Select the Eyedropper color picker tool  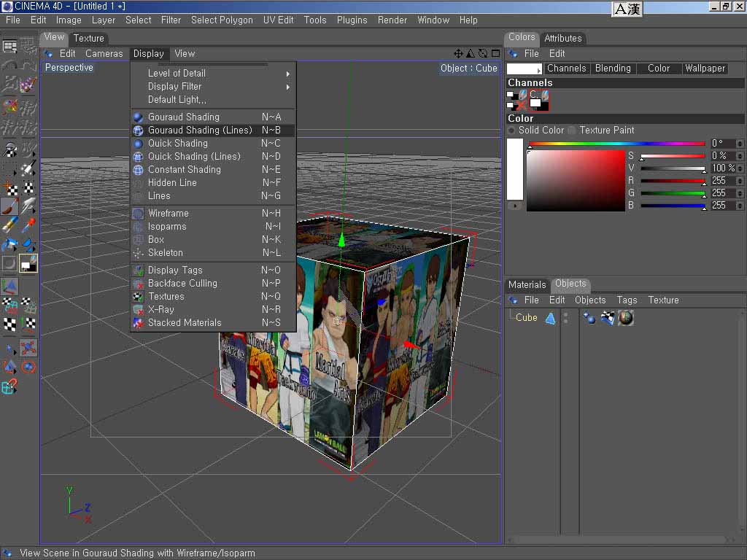[x=28, y=225]
